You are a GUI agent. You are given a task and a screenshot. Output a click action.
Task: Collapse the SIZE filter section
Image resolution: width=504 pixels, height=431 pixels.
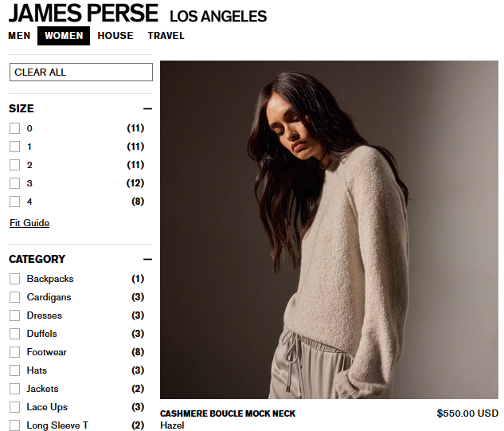147,108
